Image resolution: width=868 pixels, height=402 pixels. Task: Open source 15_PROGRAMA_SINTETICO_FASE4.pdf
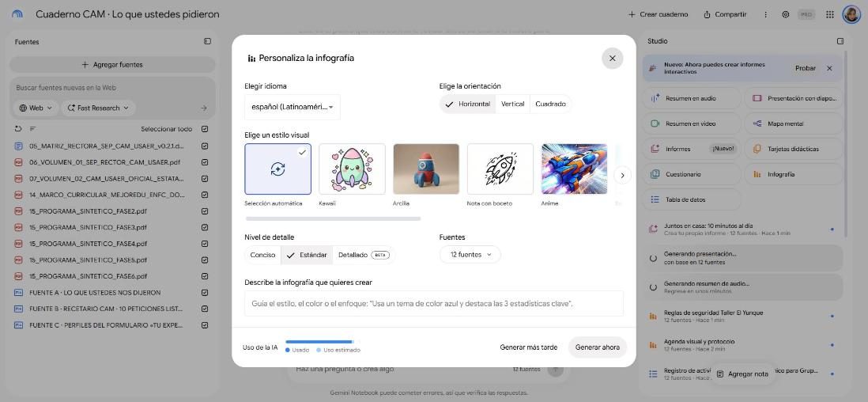pyautogui.click(x=88, y=244)
